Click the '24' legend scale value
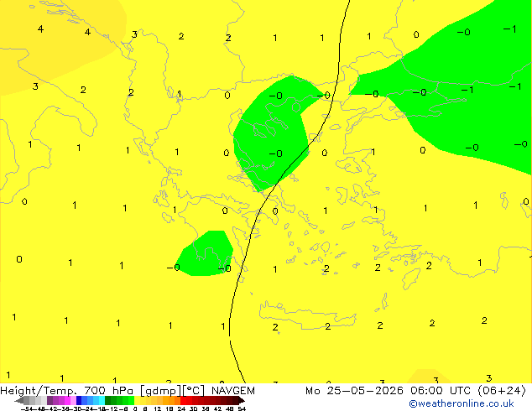Screen dimensions: 532x411 [181, 409]
